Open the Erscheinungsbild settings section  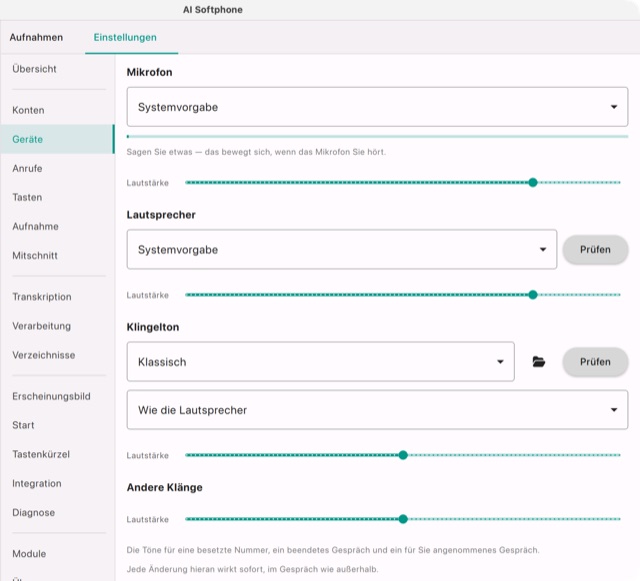(x=57, y=396)
